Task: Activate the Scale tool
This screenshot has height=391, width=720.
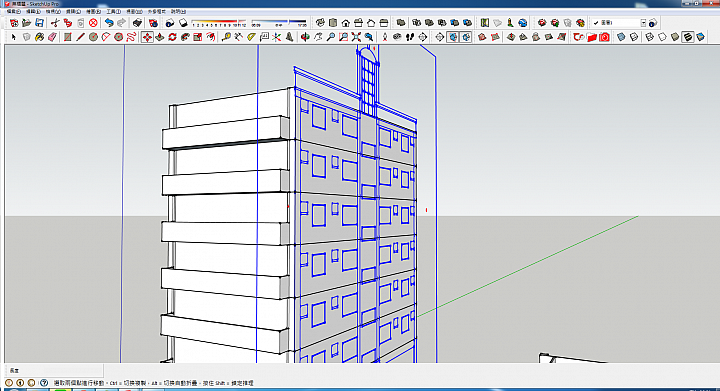Action: [198, 37]
